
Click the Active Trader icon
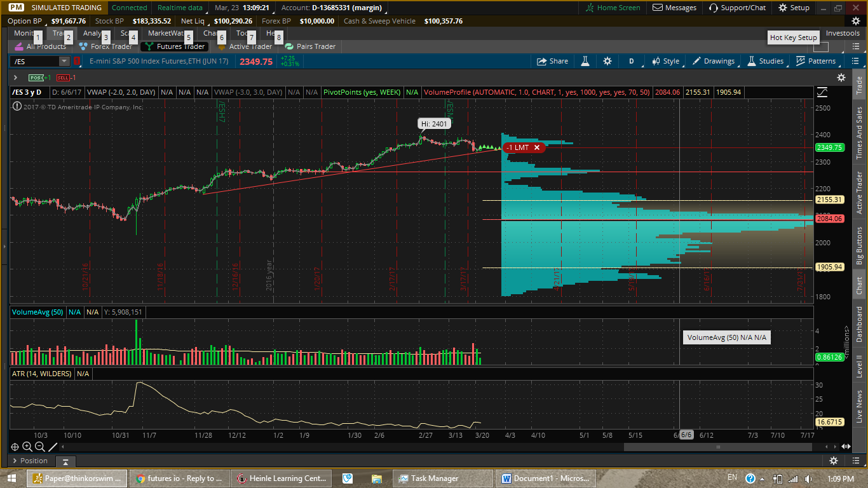click(x=222, y=46)
